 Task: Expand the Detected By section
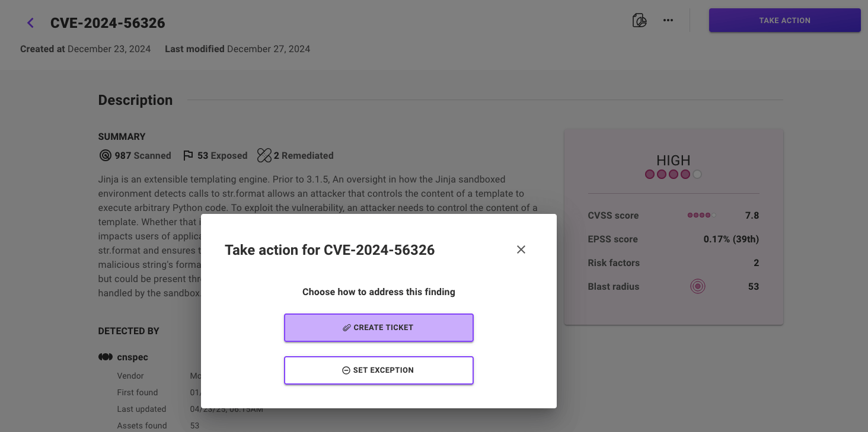point(129,331)
